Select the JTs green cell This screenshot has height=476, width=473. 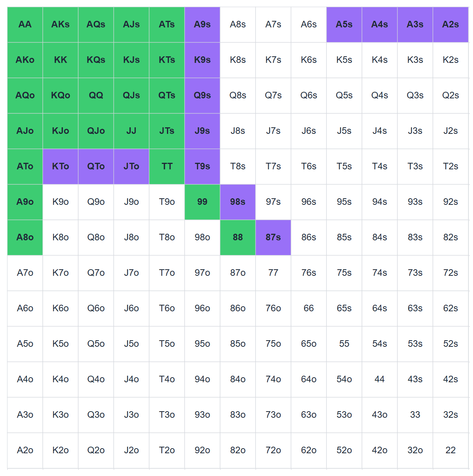click(167, 131)
